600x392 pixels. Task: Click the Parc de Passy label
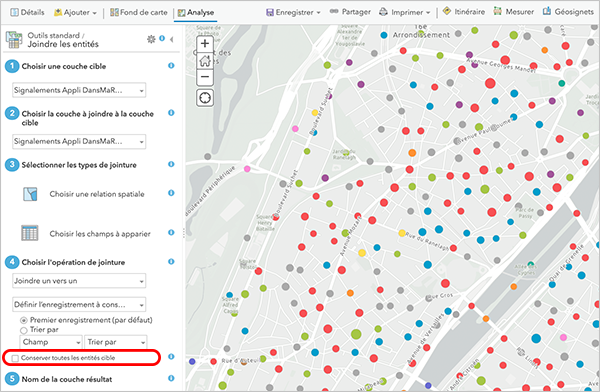525,213
